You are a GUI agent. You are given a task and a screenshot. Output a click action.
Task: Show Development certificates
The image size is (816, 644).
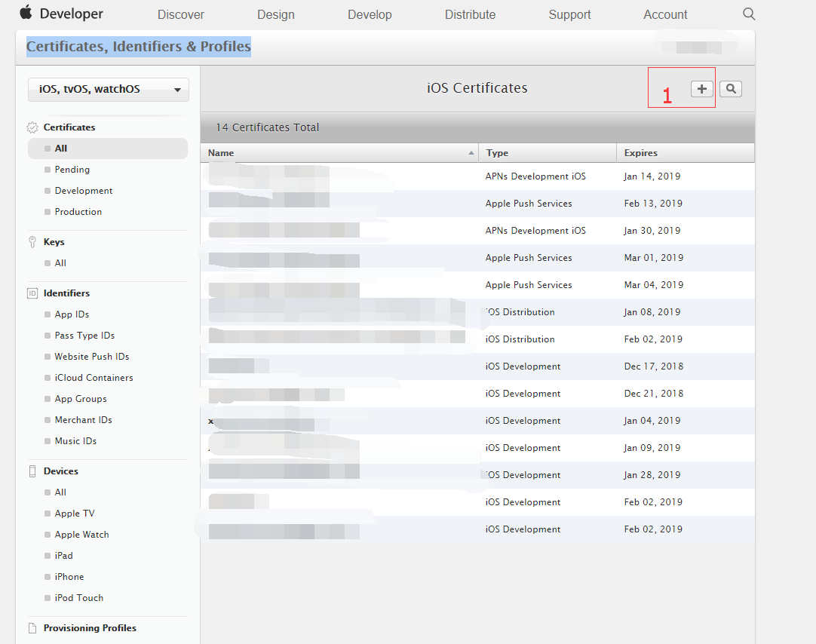tap(83, 191)
